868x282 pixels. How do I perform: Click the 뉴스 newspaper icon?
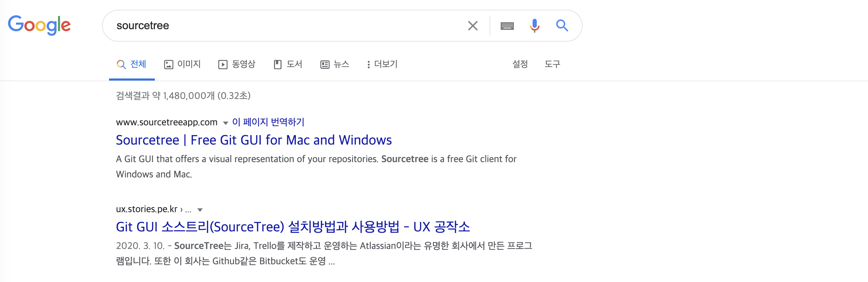[324, 64]
